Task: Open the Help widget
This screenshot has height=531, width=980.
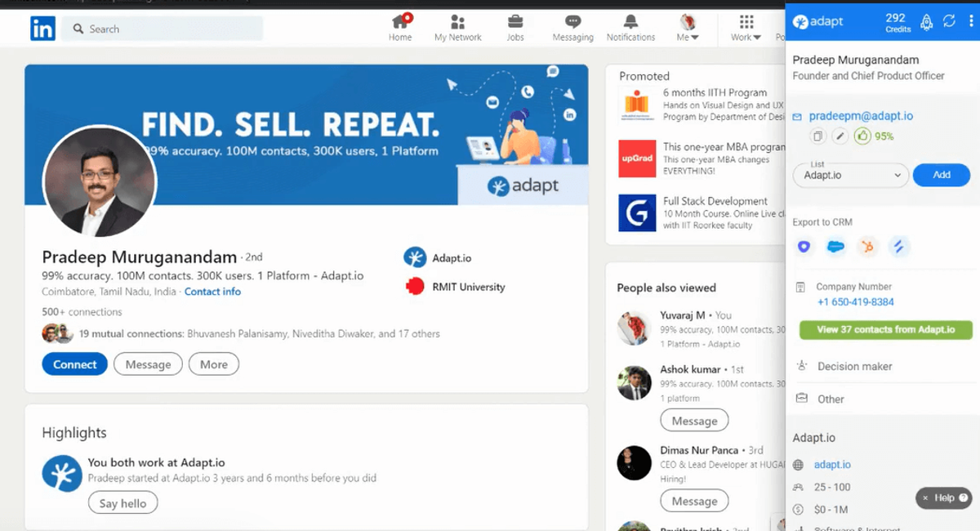Action: click(943, 498)
